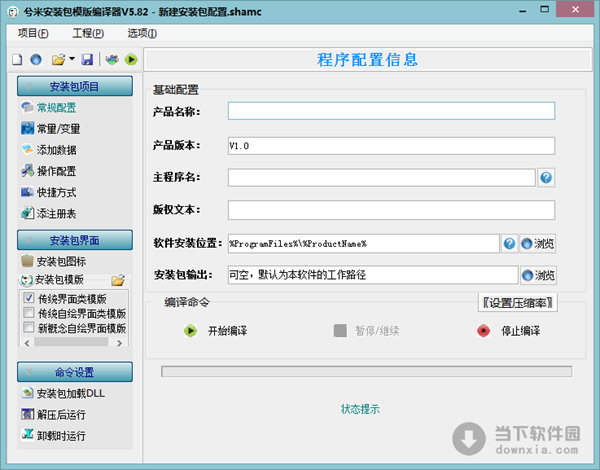Viewport: 600px width, 470px height.
Task: Click the help icon beside 软件安装位置
Action: pos(509,243)
